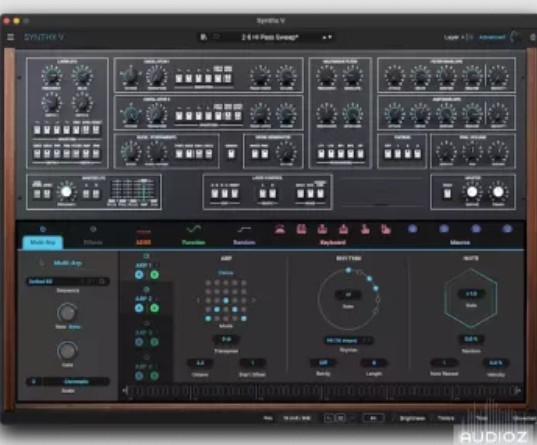
Task: Select the previous preset with up arrow
Action: (x=324, y=37)
